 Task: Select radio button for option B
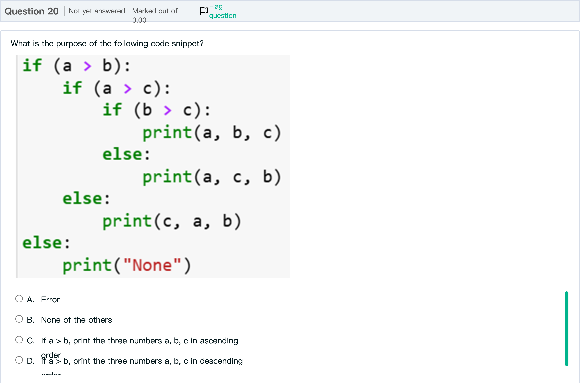click(x=19, y=319)
